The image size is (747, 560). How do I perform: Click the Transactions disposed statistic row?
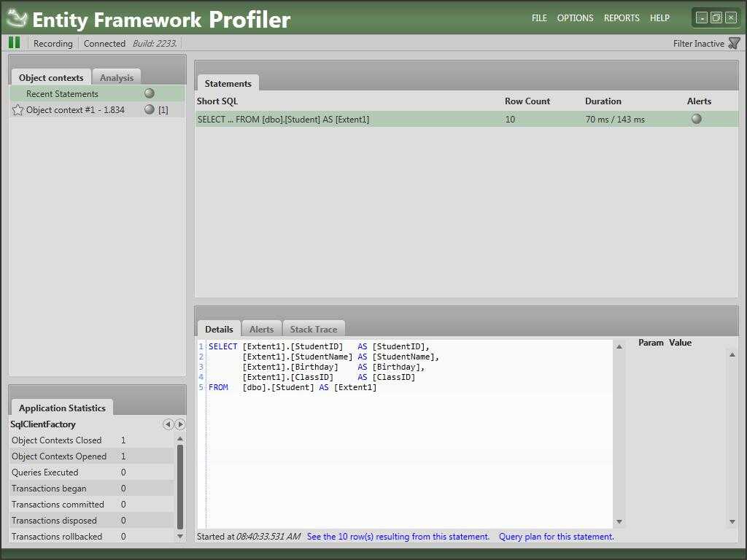[92, 521]
